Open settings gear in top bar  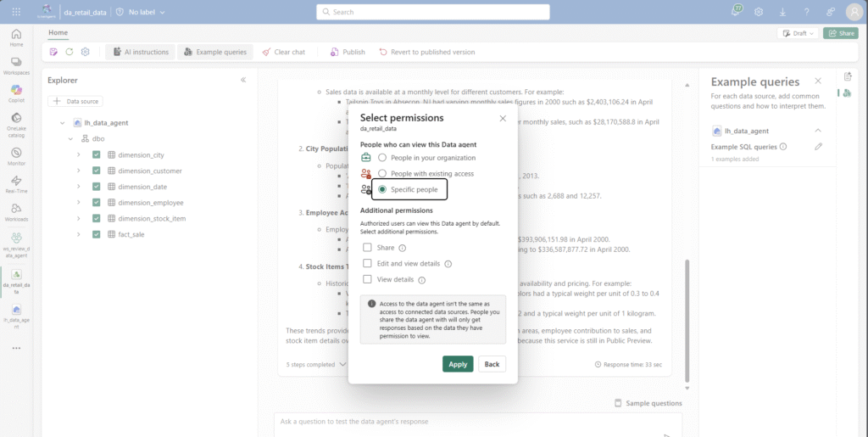pyautogui.click(x=759, y=12)
